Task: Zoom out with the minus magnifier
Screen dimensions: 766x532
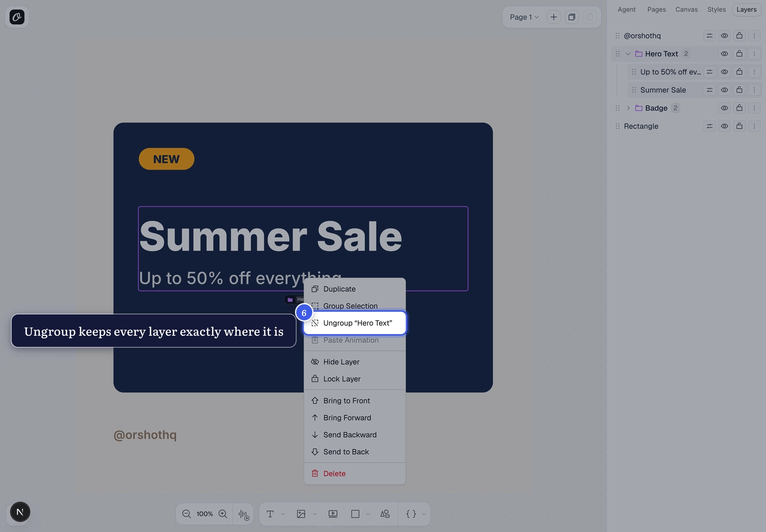Action: (187, 514)
